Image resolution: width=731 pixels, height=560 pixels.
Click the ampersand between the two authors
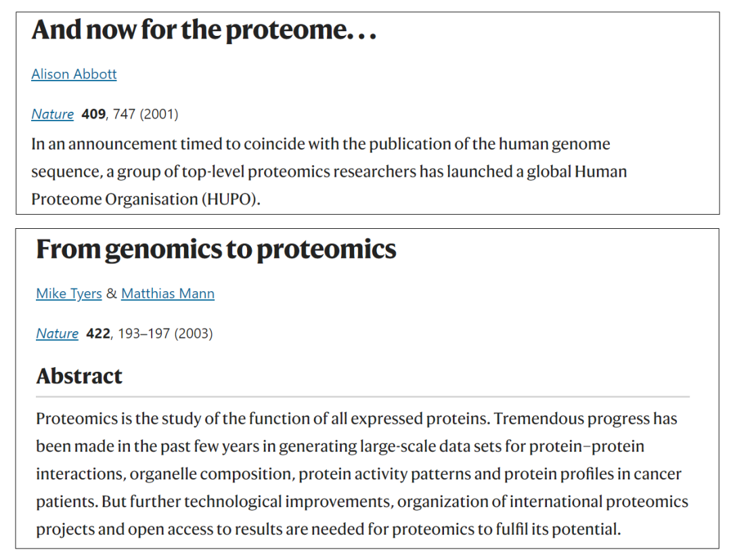(112, 294)
